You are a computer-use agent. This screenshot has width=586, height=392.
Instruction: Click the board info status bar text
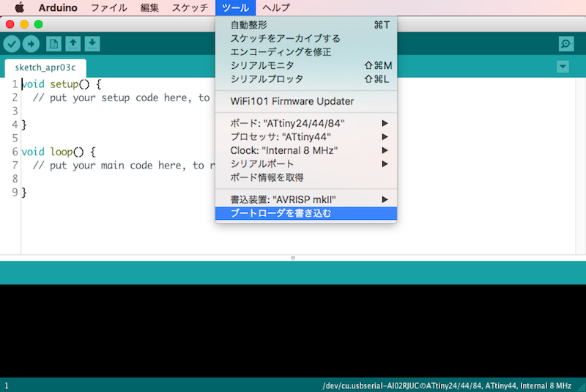point(447,385)
